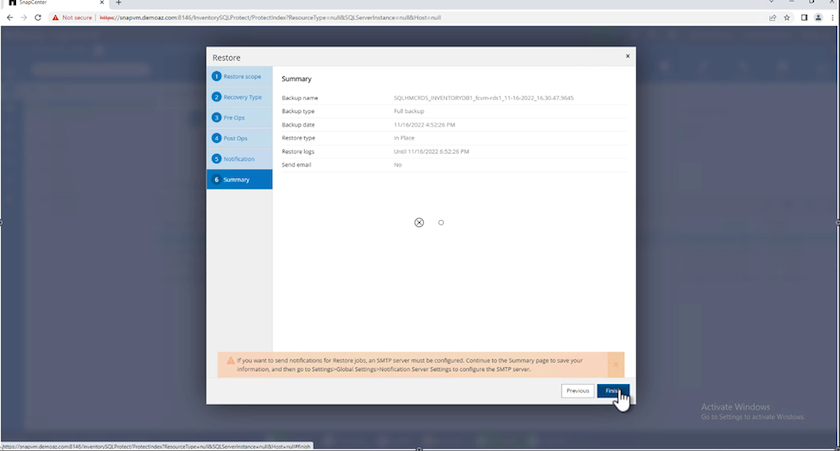
Task: Reload the SnapCenter page
Action: coord(38,18)
